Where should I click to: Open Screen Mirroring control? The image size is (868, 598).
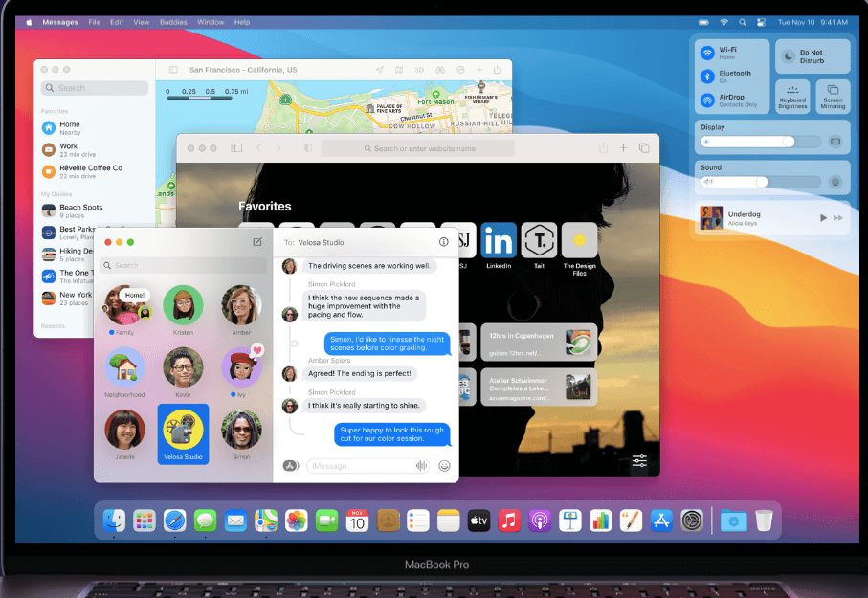click(833, 97)
